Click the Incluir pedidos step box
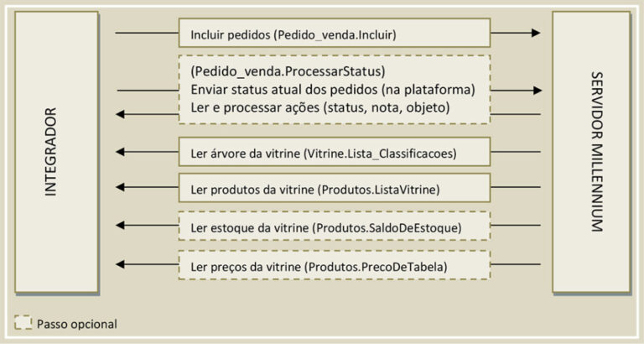This screenshot has height=344, width=644. [x=334, y=34]
